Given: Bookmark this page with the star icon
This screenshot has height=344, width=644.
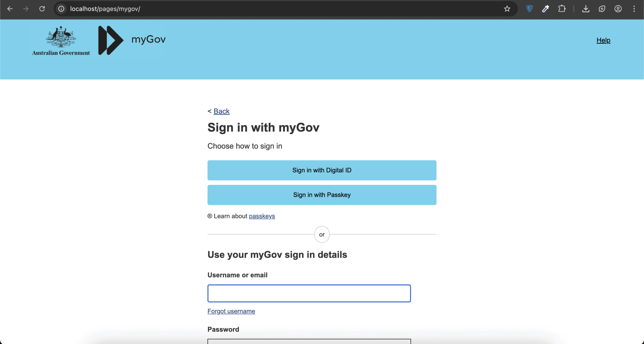Looking at the screenshot, I should tap(507, 9).
